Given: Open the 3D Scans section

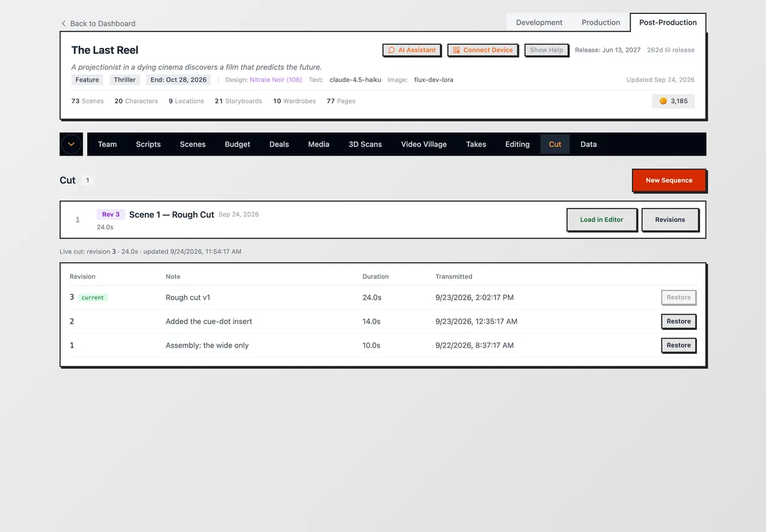Looking at the screenshot, I should (365, 144).
